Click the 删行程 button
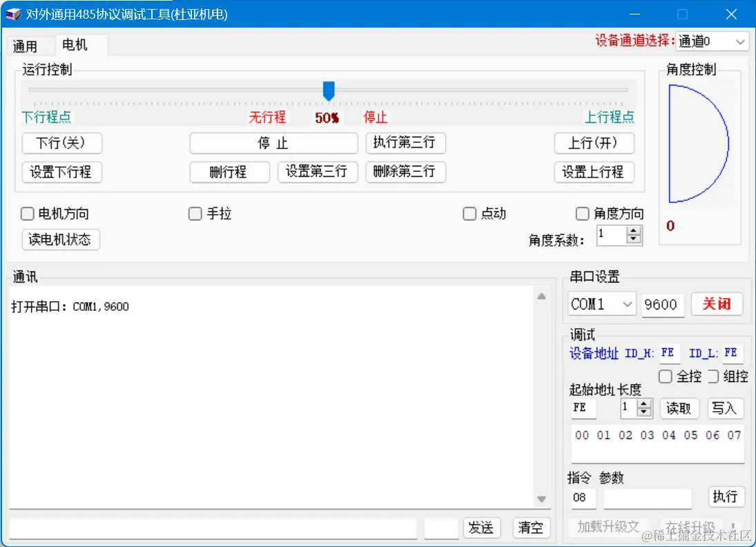756x547 pixels. click(x=229, y=172)
